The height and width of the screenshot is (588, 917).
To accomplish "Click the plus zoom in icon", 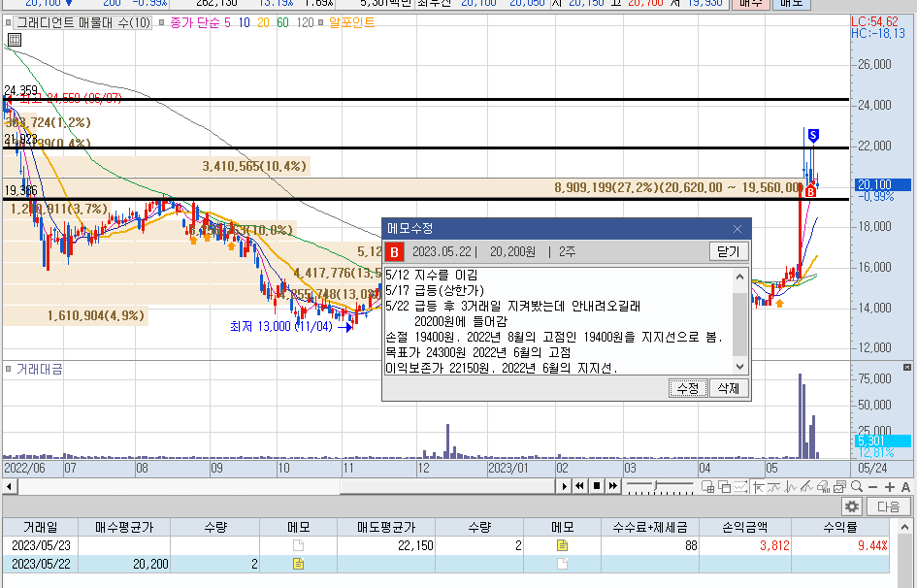I will [890, 487].
